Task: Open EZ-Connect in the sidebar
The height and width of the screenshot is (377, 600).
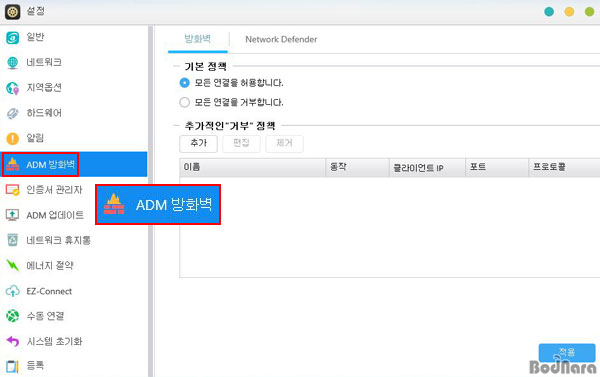Action: (x=73, y=291)
